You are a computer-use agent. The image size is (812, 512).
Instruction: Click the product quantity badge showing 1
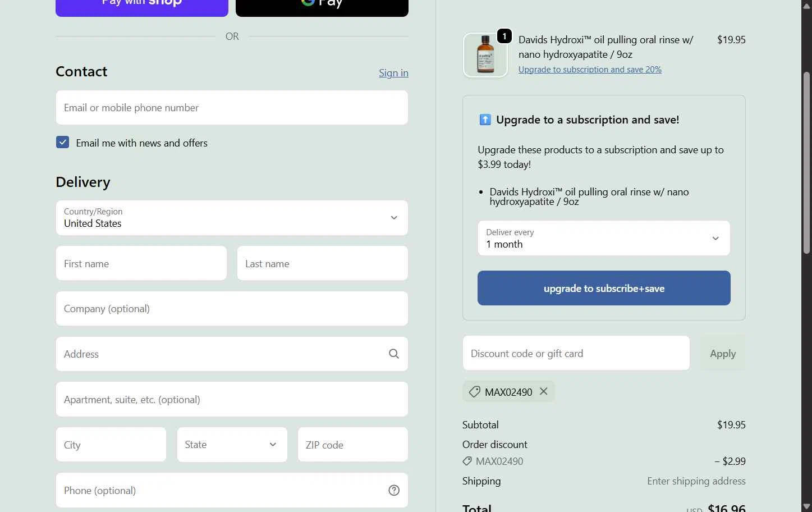(504, 36)
